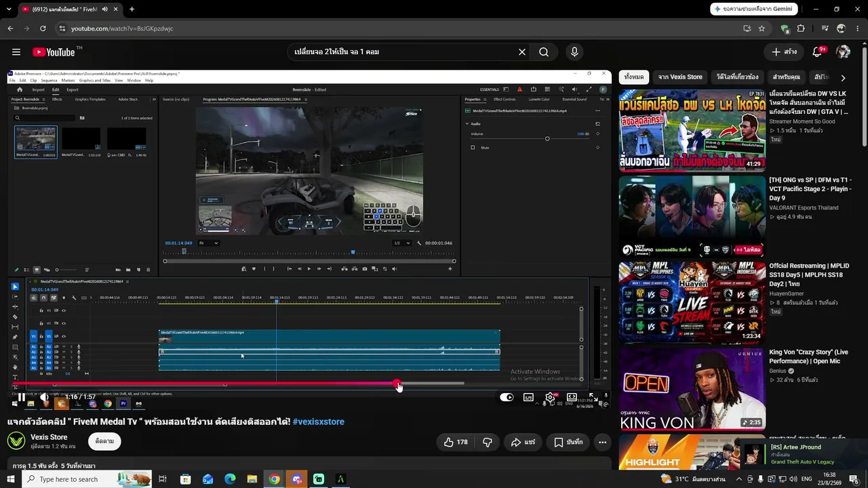This screenshot has height=488, width=868.
Task: Open the video player settings gear
Action: click(x=550, y=397)
